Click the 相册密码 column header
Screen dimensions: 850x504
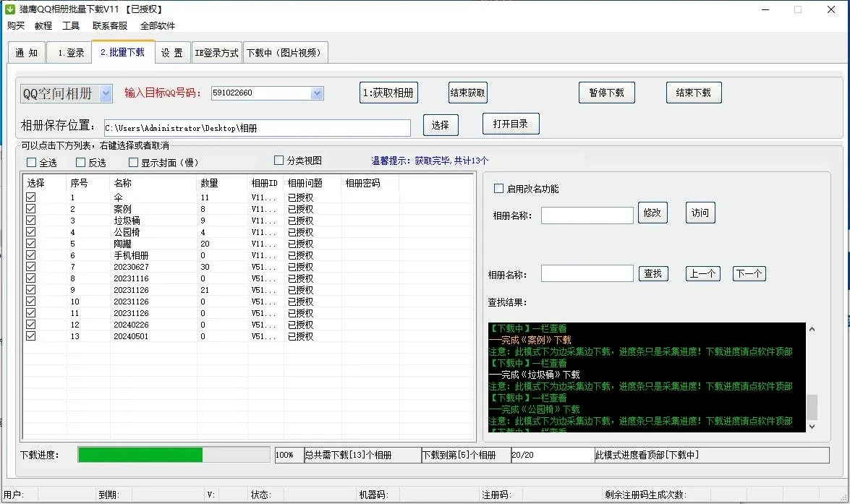click(x=370, y=183)
